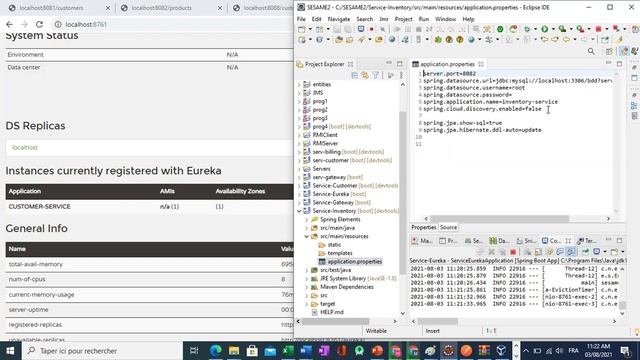Click the red Terminate button in Console toolbar
Screen dimensions: 640x360
(513, 252)
